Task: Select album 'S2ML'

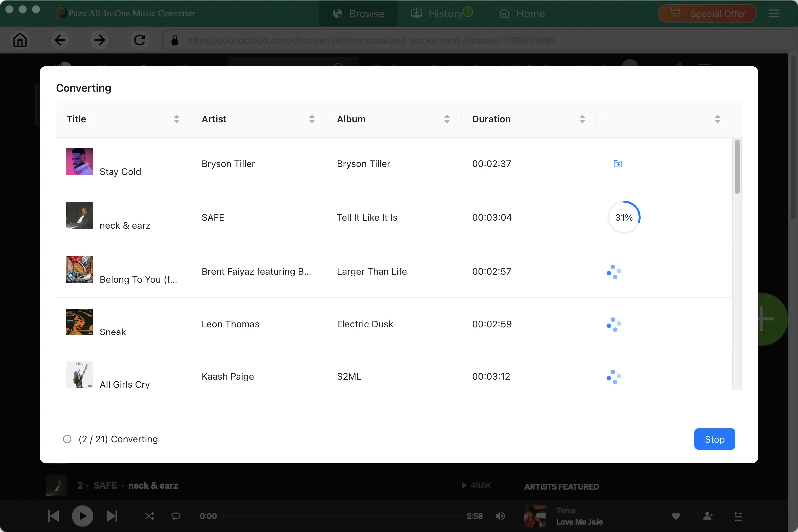Action: click(349, 377)
